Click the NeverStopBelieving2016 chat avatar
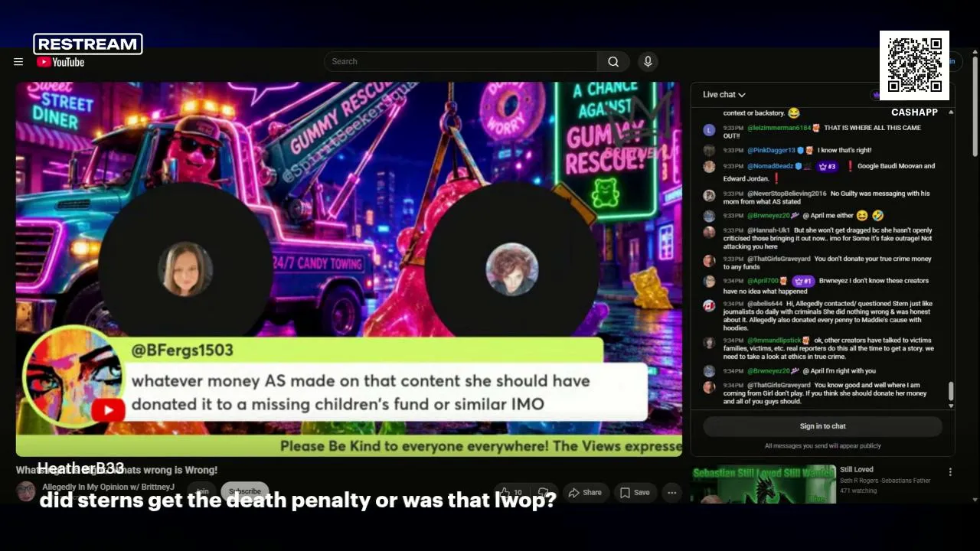 [x=710, y=196]
